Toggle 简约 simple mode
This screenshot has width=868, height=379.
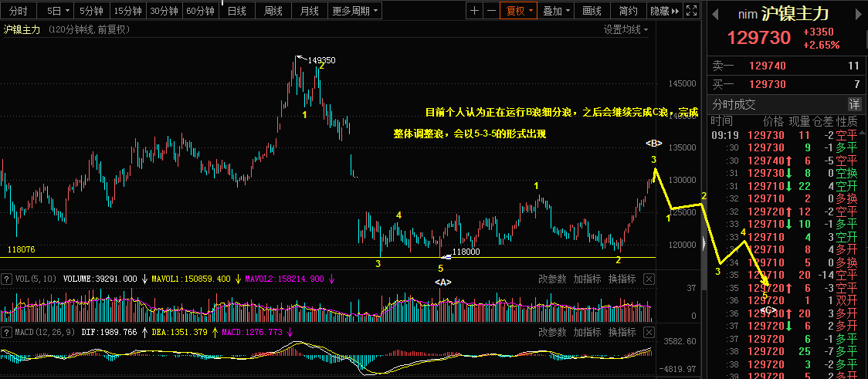pos(629,11)
